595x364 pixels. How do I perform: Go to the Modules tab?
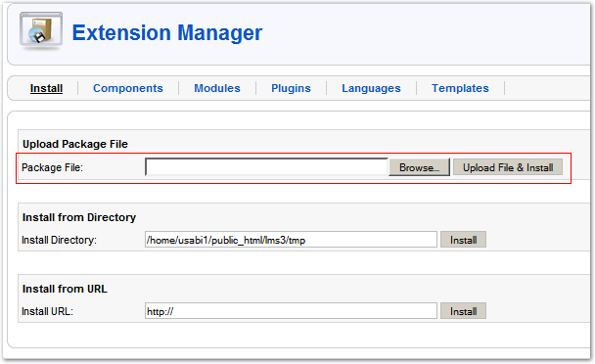pos(217,88)
